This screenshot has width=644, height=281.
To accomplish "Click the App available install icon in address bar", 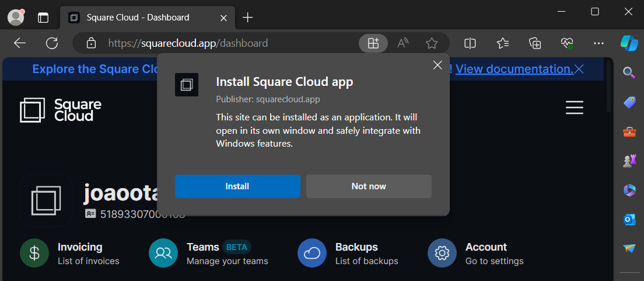I will (x=373, y=43).
